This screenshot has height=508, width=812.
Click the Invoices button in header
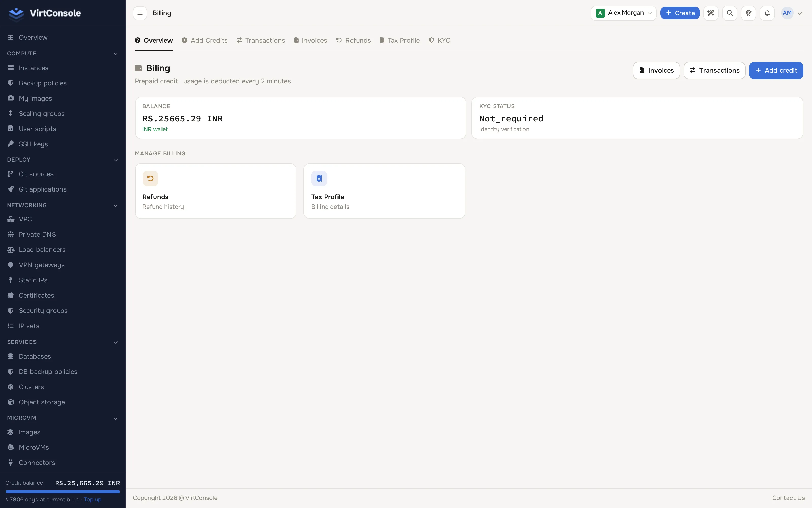click(656, 71)
